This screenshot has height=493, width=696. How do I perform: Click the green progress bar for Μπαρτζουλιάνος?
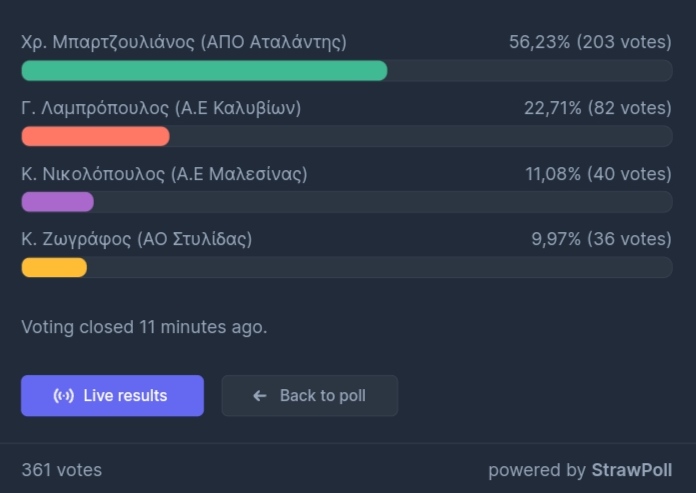tap(204, 71)
